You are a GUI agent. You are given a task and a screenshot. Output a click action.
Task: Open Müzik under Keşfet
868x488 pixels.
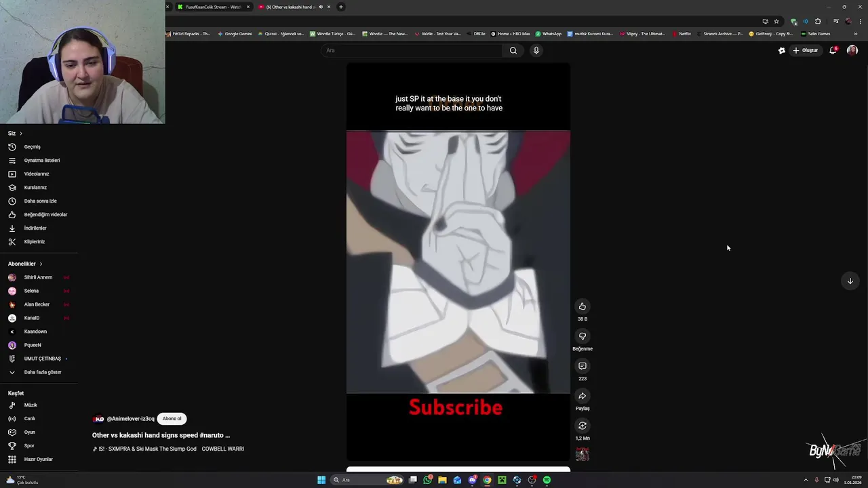tap(39, 405)
